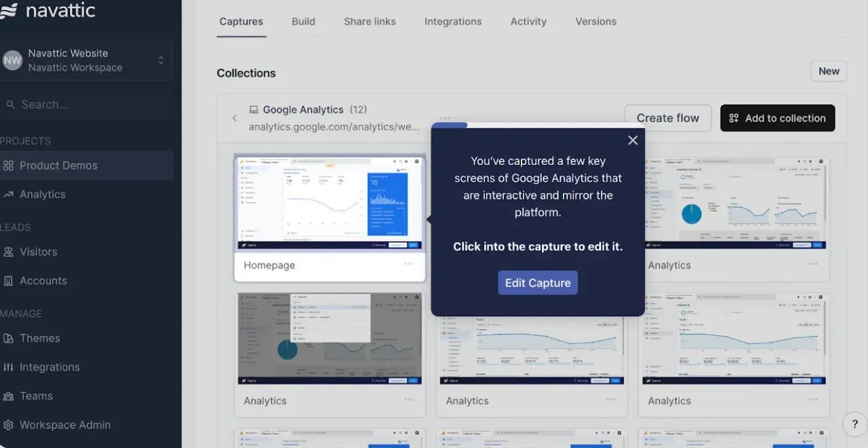This screenshot has width=868, height=448.
Task: Click the Integrations sliders icon in sidebar
Action: tap(8, 367)
